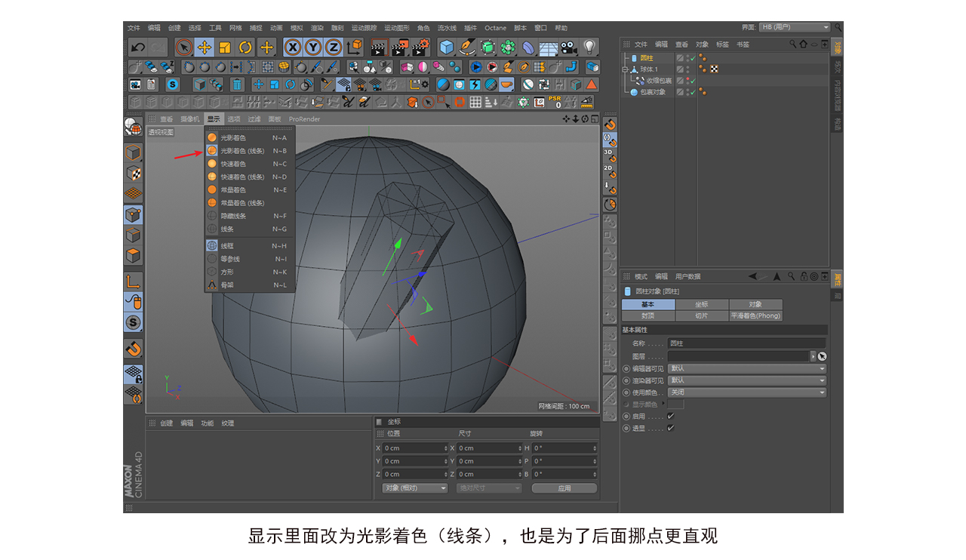The image size is (966, 560).
Task: Click the 图层 picker arrow icon
Action: coord(822,356)
